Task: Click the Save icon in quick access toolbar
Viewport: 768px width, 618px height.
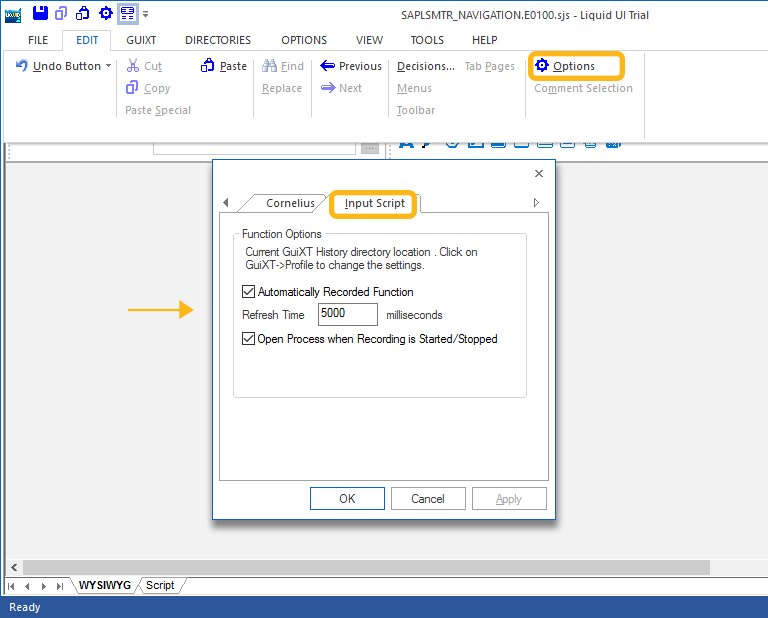Action: click(x=40, y=13)
